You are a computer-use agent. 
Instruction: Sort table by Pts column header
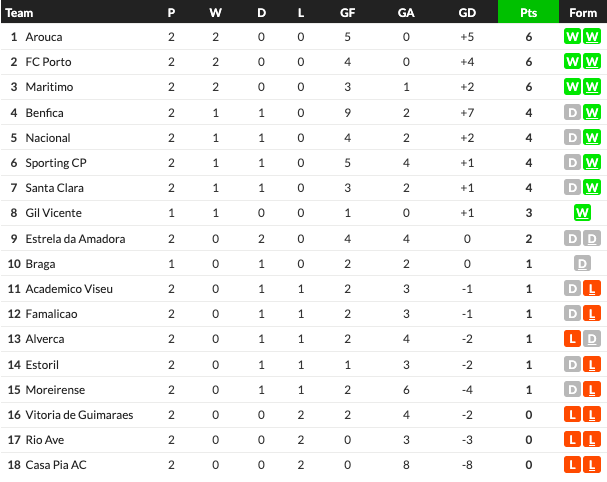coord(528,12)
